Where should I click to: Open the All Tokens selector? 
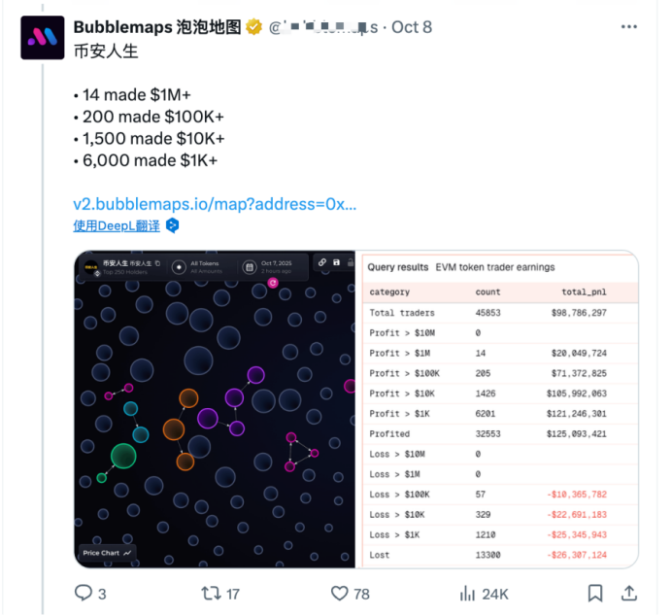click(x=199, y=266)
